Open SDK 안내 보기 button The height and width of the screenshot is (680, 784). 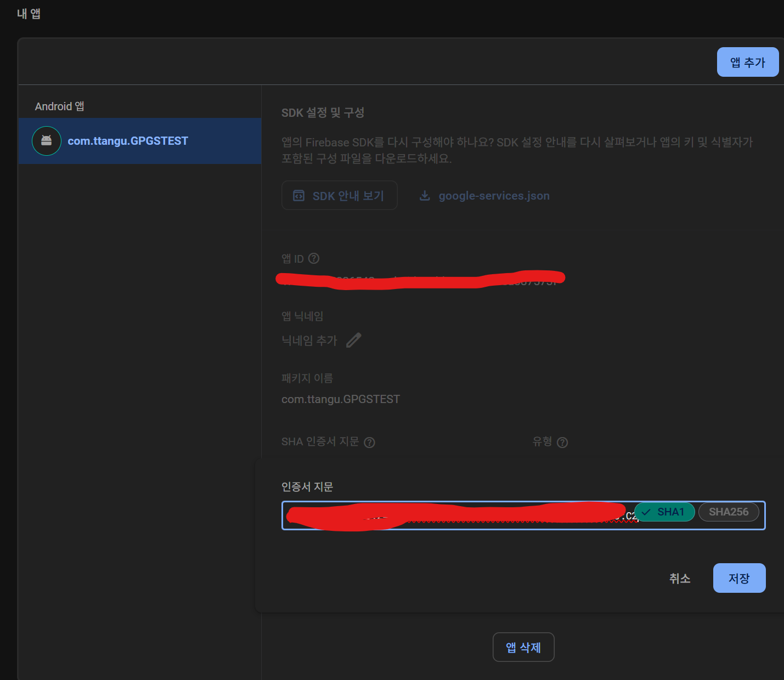point(339,195)
